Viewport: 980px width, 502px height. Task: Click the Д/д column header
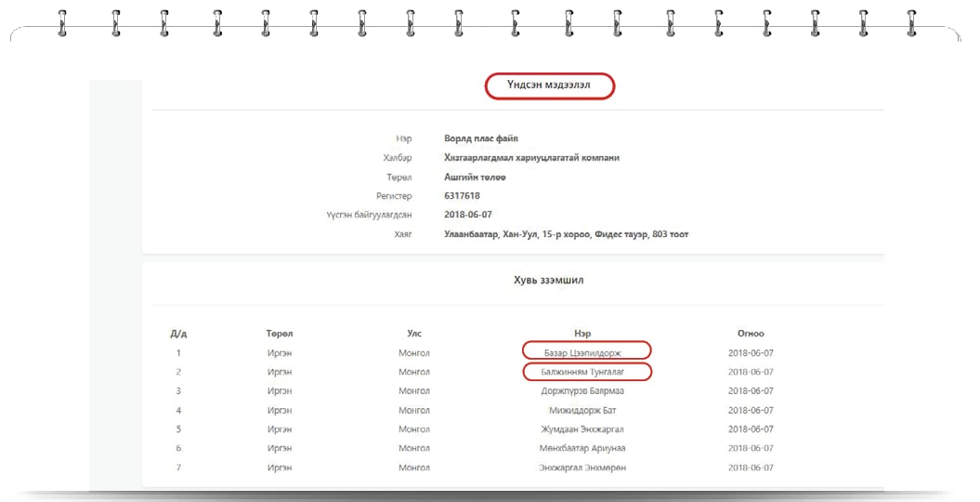(x=178, y=333)
